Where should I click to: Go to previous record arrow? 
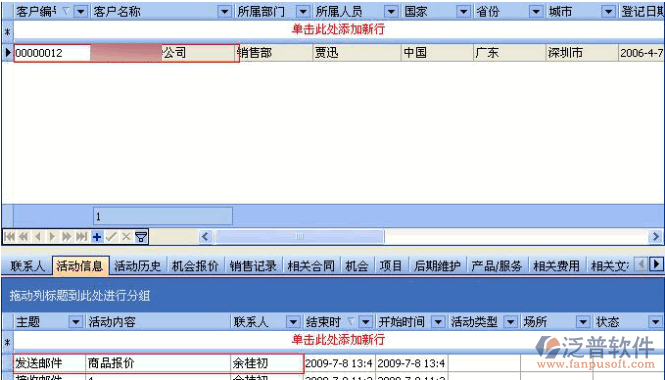pyautogui.click(x=38, y=237)
